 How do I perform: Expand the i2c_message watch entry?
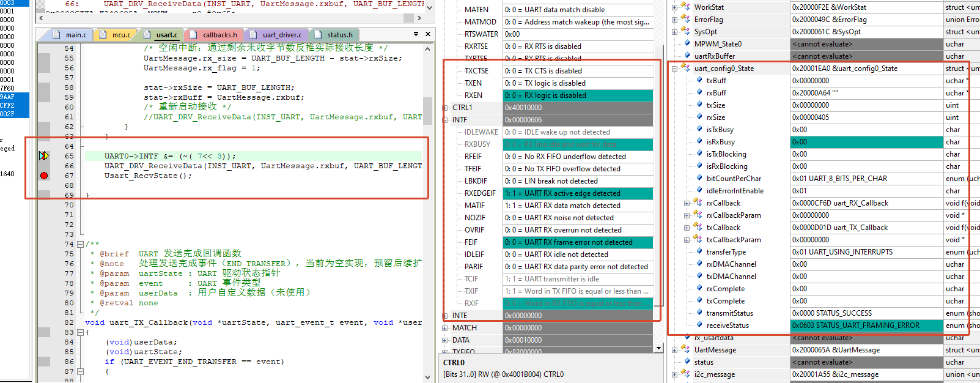click(675, 374)
